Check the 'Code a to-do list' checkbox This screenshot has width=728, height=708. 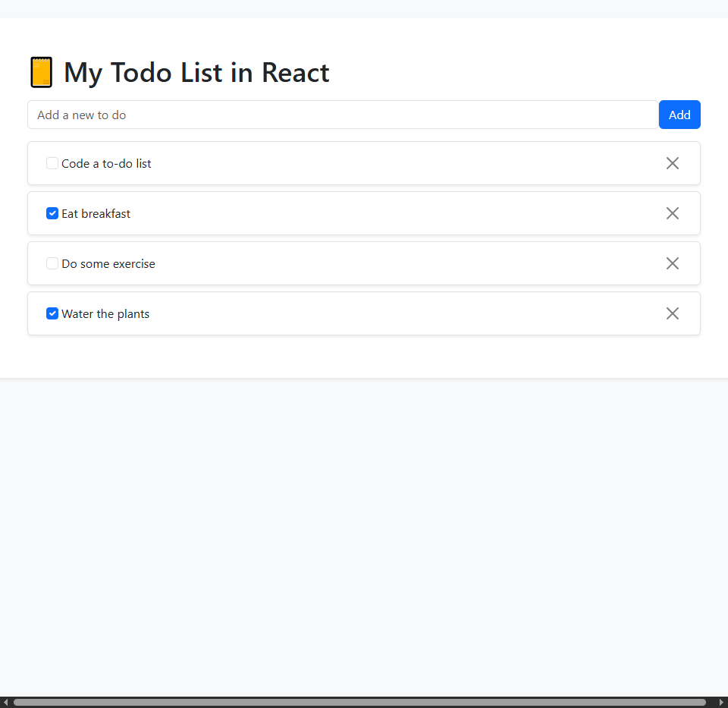click(x=52, y=163)
